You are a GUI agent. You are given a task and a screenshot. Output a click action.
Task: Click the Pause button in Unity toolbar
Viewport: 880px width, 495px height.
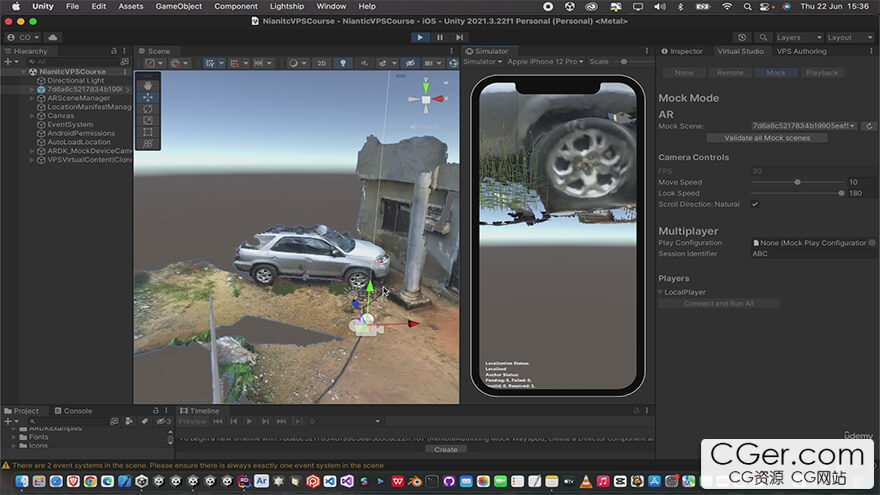(440, 37)
